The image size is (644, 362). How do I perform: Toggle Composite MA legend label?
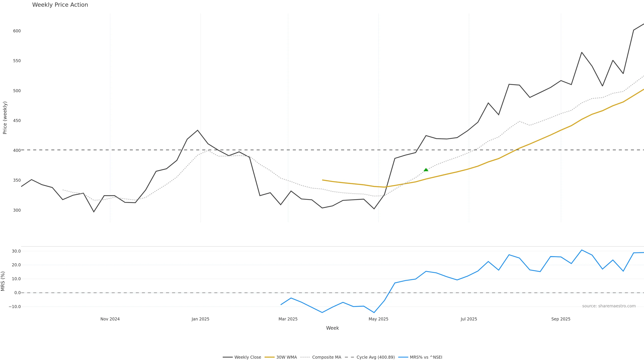(327, 357)
